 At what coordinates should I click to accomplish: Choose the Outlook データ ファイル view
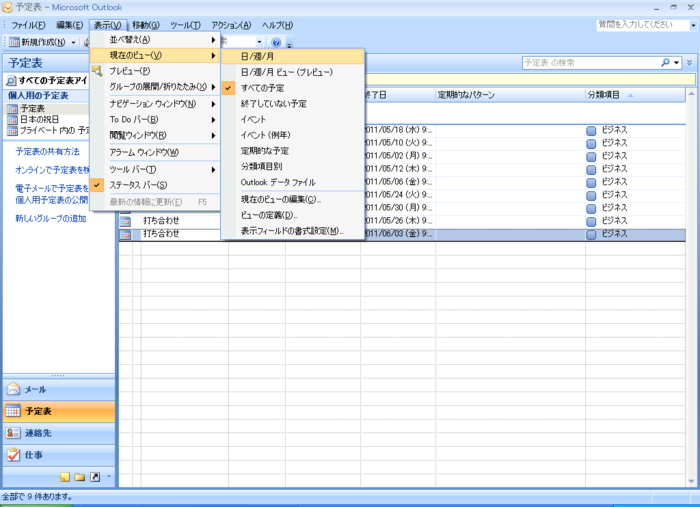[293, 182]
